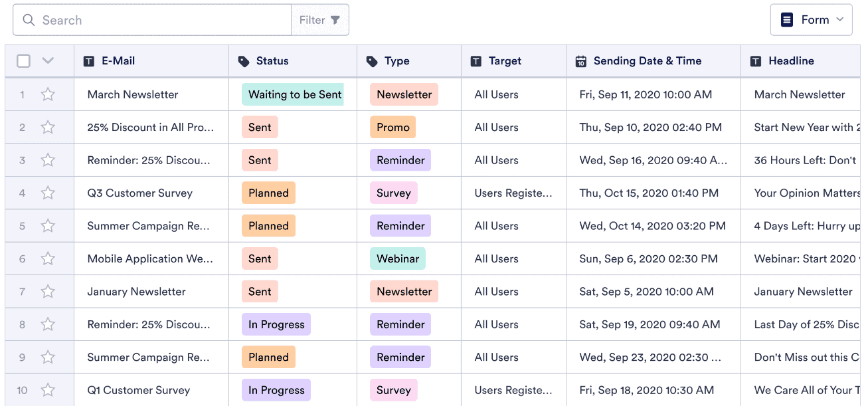868x408 pixels.
Task: Open the Form view dropdown
Action: (x=811, y=20)
